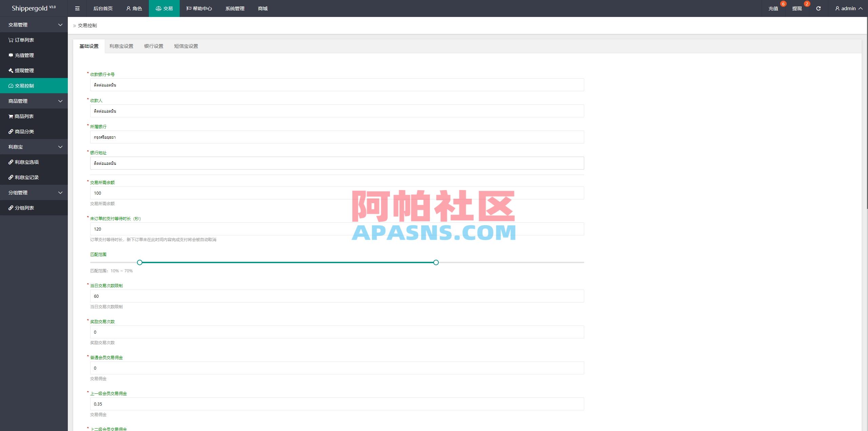Screen dimensions: 868x431
Task: Click the 充值管理 icon in sidebar
Action: click(x=10, y=55)
